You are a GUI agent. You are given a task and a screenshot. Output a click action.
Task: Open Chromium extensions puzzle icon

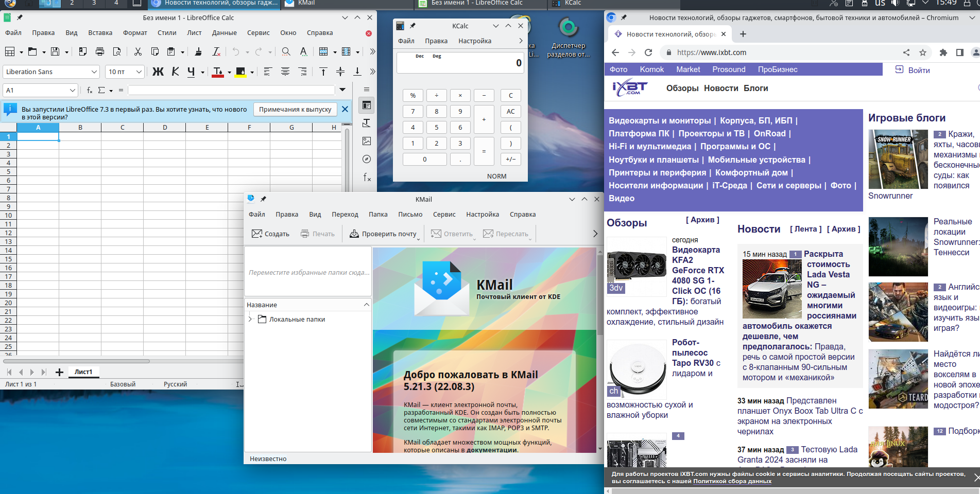943,52
